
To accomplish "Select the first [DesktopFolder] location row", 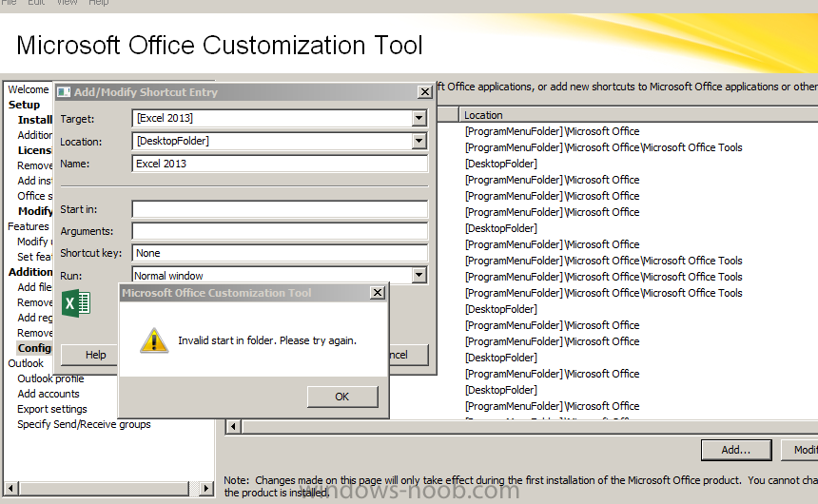I will (501, 164).
